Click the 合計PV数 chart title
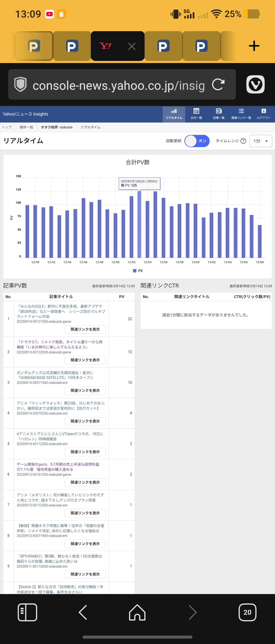The width and height of the screenshot is (275, 644). pos(138,162)
